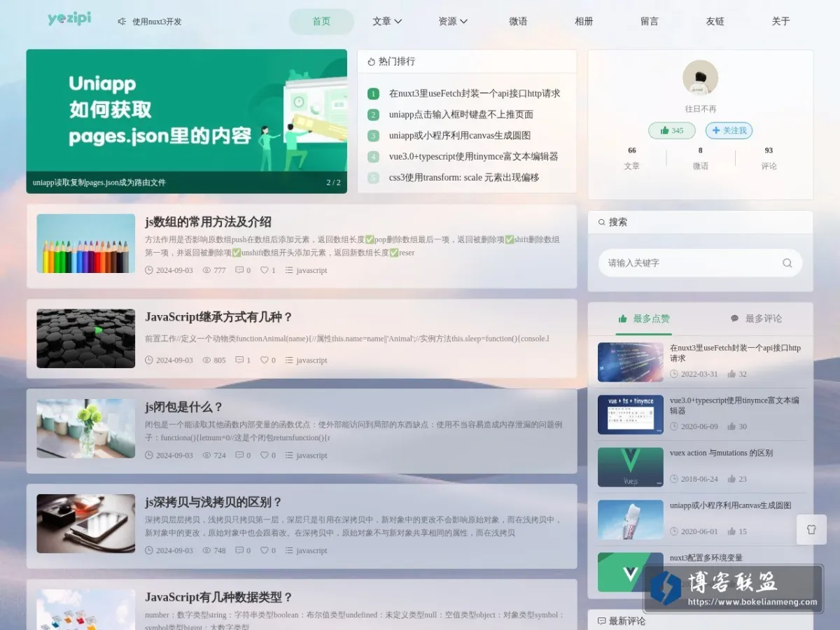Viewport: 840px width, 630px height.
Task: Open the 关于 nav item
Action: point(780,22)
